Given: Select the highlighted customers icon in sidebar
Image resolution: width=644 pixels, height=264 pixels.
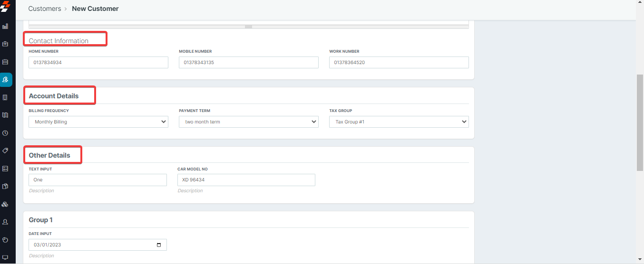Looking at the screenshot, I should click(5, 80).
